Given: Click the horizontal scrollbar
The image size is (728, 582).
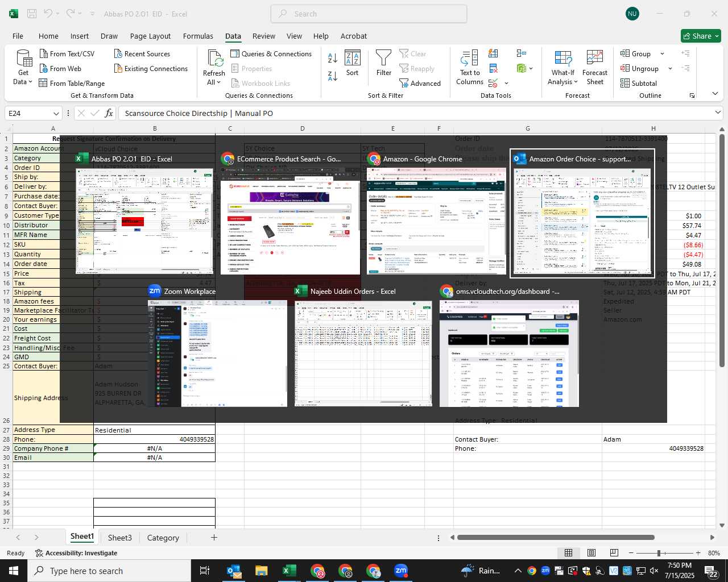Looking at the screenshot, I should (556, 537).
